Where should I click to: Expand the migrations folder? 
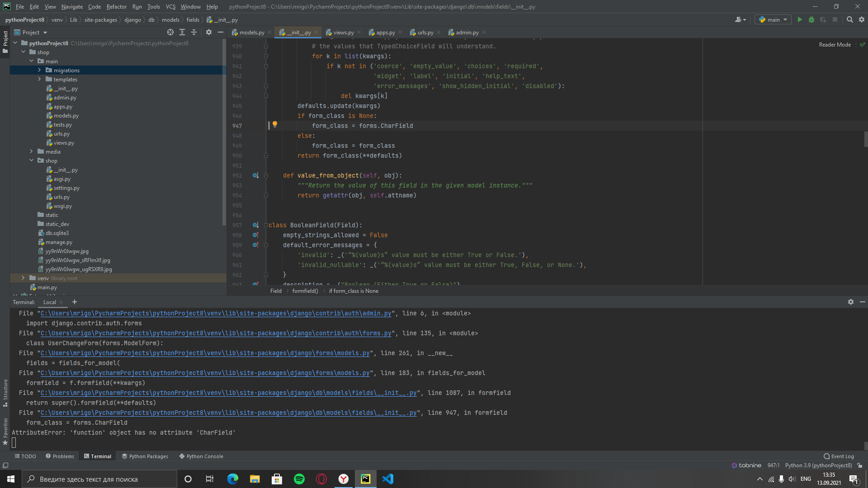[39, 70]
